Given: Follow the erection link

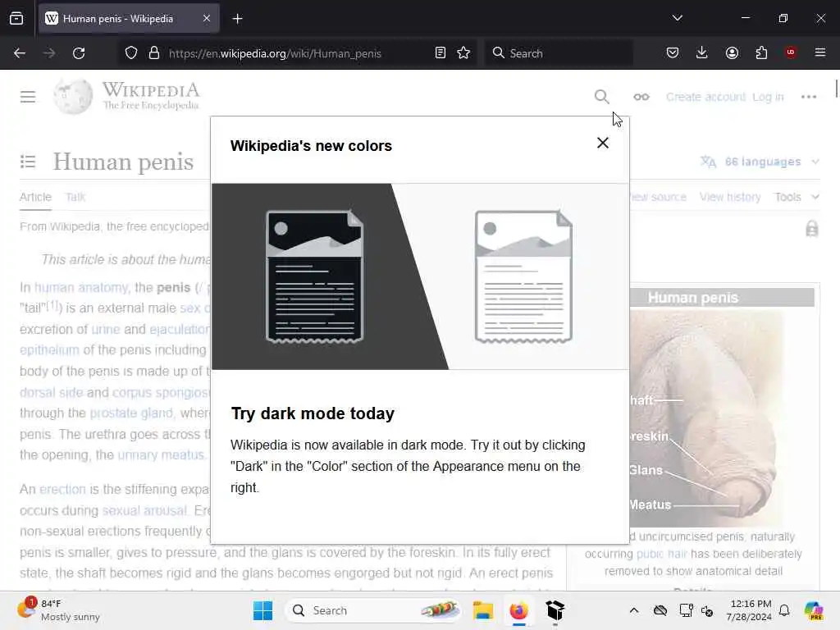Looking at the screenshot, I should tap(62, 489).
